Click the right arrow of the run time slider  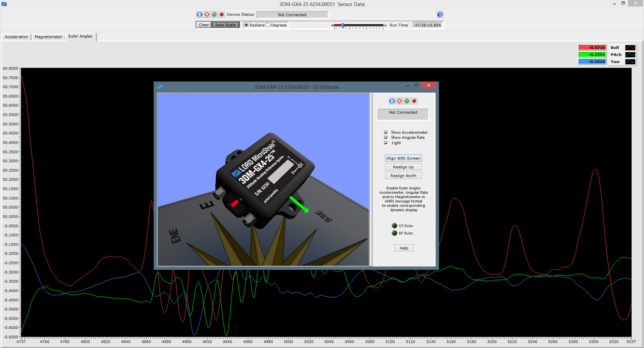(387, 25)
